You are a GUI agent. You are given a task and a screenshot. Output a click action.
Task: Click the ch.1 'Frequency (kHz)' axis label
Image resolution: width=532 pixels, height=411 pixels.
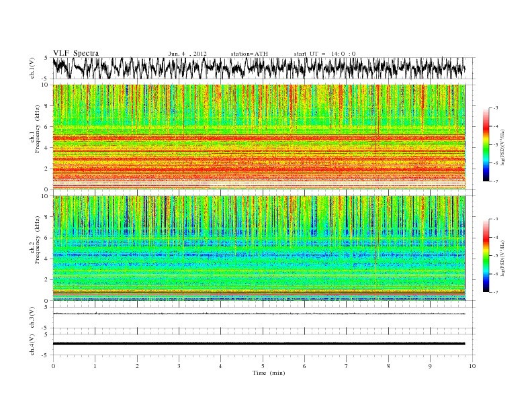pyautogui.click(x=37, y=129)
